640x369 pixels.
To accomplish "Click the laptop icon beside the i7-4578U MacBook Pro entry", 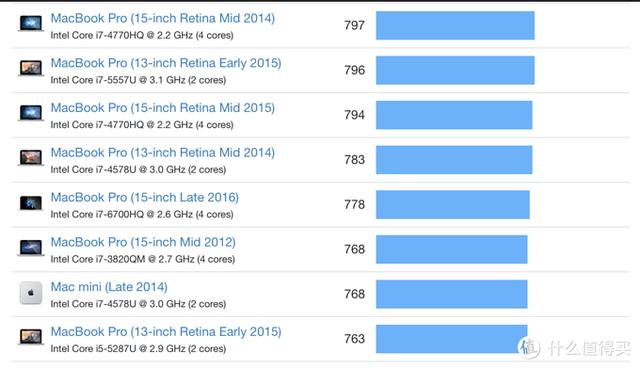I will click(31, 158).
